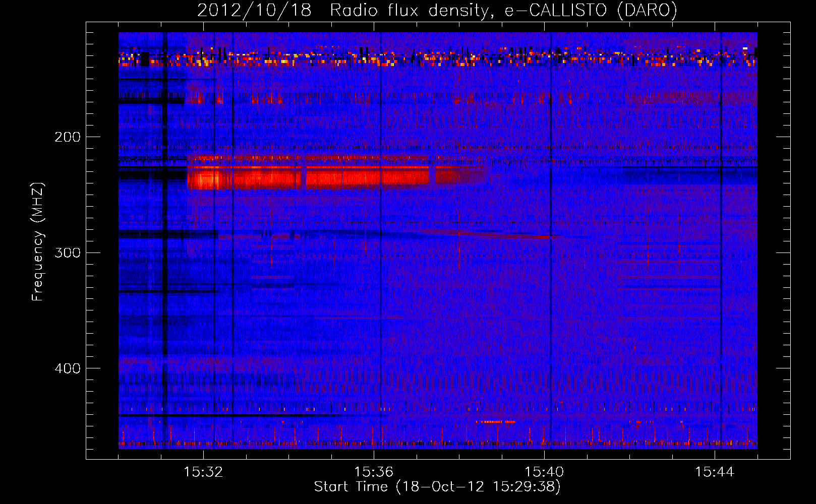The image size is (816, 504).
Task: Click the 15:36 time tick label
Action: tap(374, 472)
